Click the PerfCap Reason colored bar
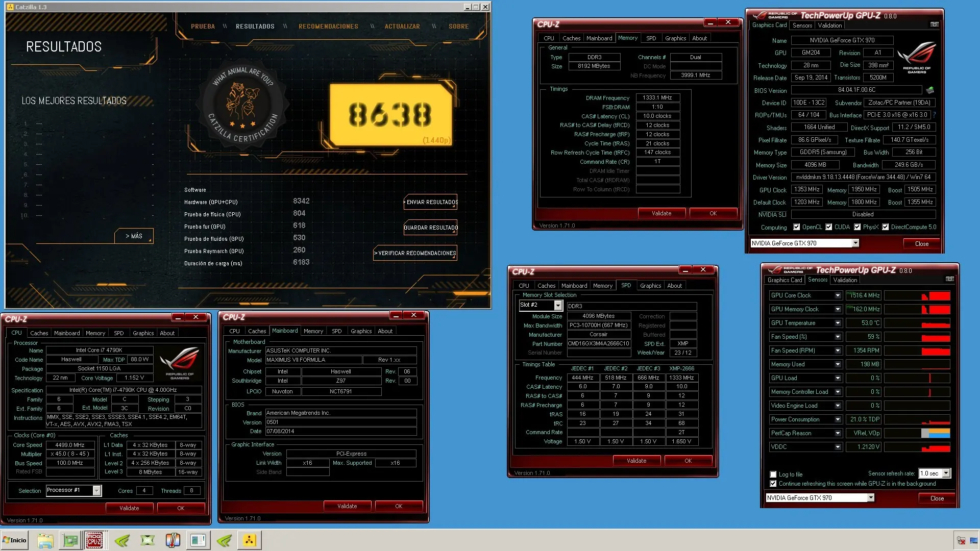This screenshot has height=551, width=980. 935,433
